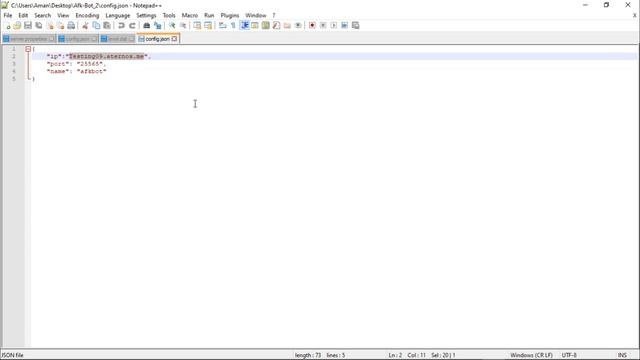Screen dimensions: 640x360
Task: Toggle the highlighted indent guide icon
Action: point(244,26)
